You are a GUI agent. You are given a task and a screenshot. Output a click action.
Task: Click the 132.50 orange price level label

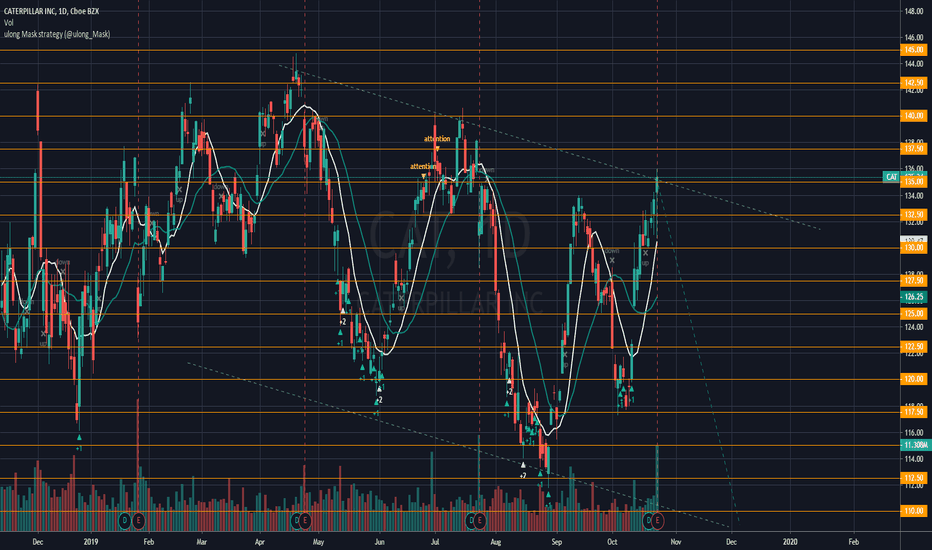[x=914, y=215]
